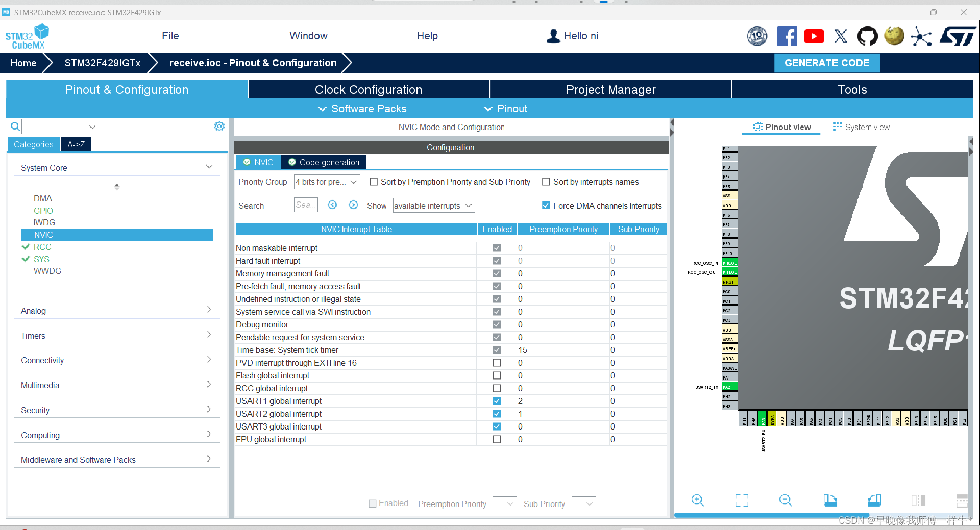
Task: Open the Show available interrupts dropdown
Action: click(x=434, y=206)
